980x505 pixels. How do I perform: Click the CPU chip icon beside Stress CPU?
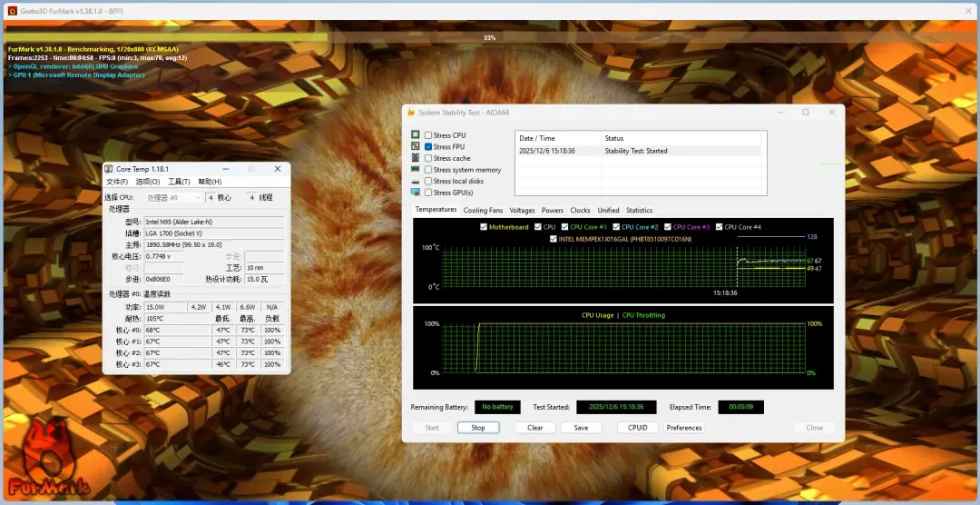tap(416, 135)
